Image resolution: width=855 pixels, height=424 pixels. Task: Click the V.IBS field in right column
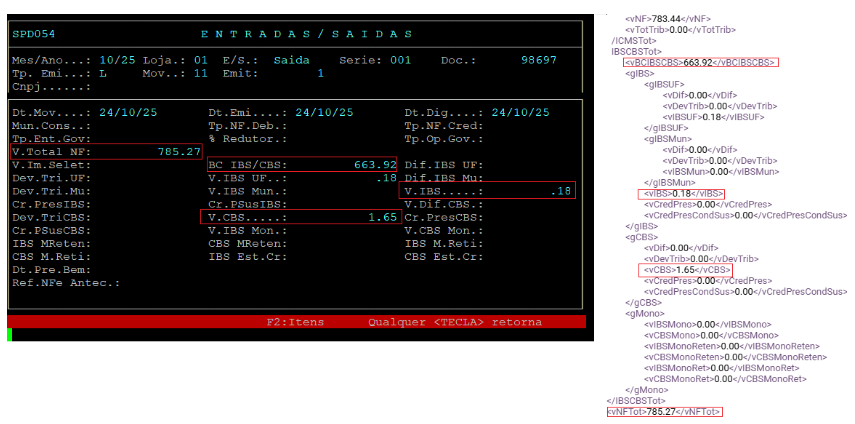[x=487, y=191]
